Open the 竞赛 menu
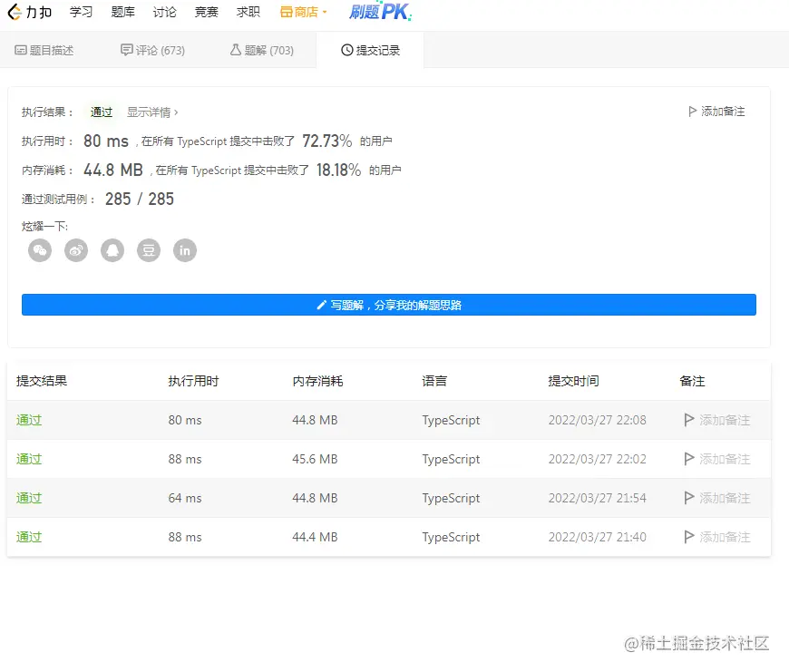The image size is (789, 672). coord(206,12)
